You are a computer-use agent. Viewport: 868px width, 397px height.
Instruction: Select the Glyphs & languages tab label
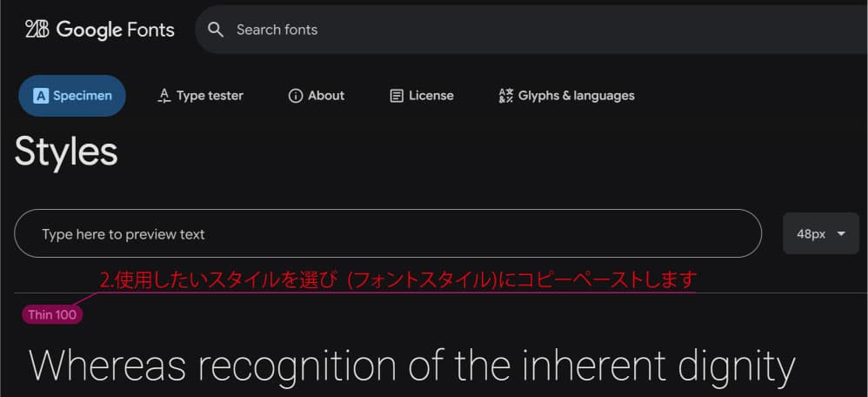pyautogui.click(x=576, y=96)
